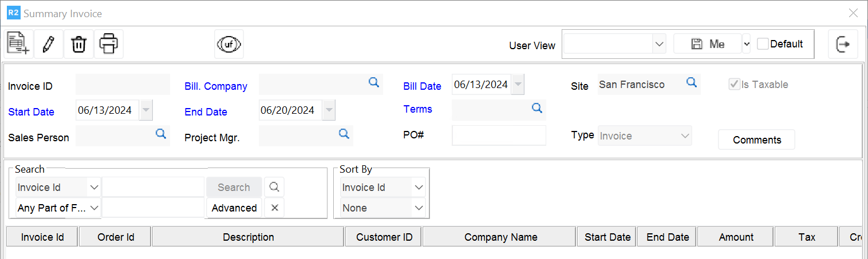Click the printer icon
868x259 pixels.
point(109,44)
